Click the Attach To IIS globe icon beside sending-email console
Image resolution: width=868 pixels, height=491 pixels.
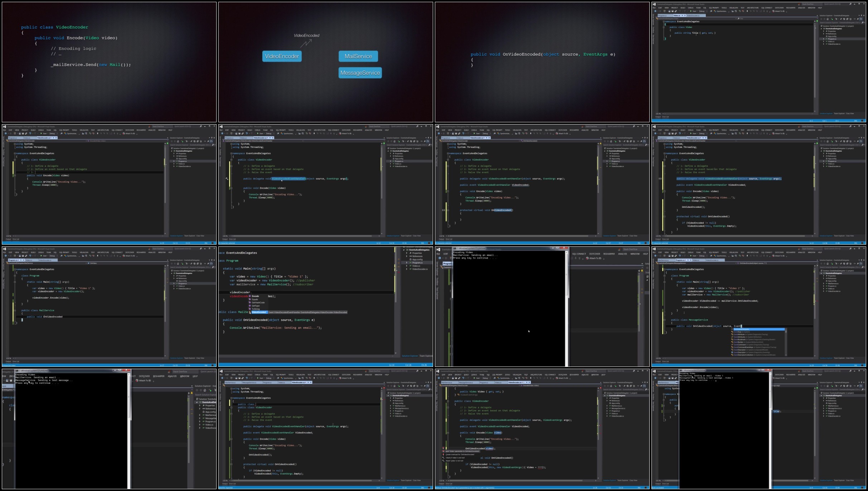click(587, 258)
